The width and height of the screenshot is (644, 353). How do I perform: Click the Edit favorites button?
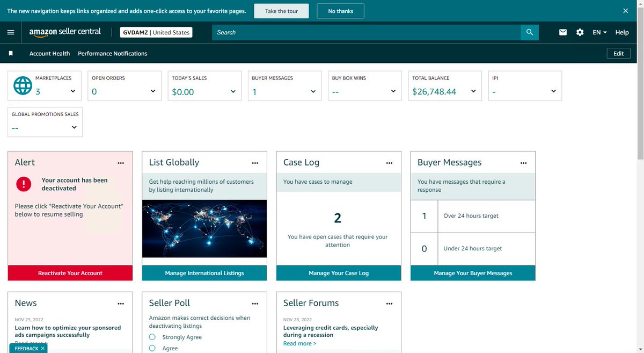619,54
